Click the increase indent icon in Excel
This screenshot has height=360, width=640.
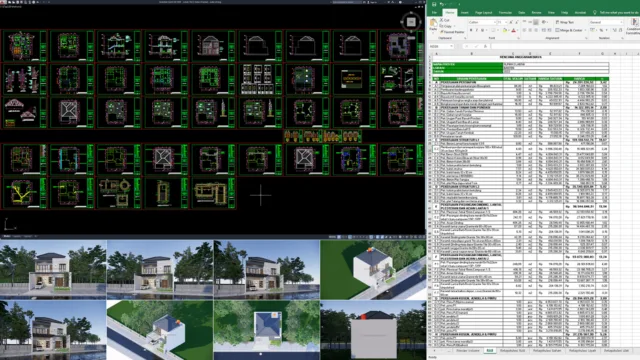(550, 30)
